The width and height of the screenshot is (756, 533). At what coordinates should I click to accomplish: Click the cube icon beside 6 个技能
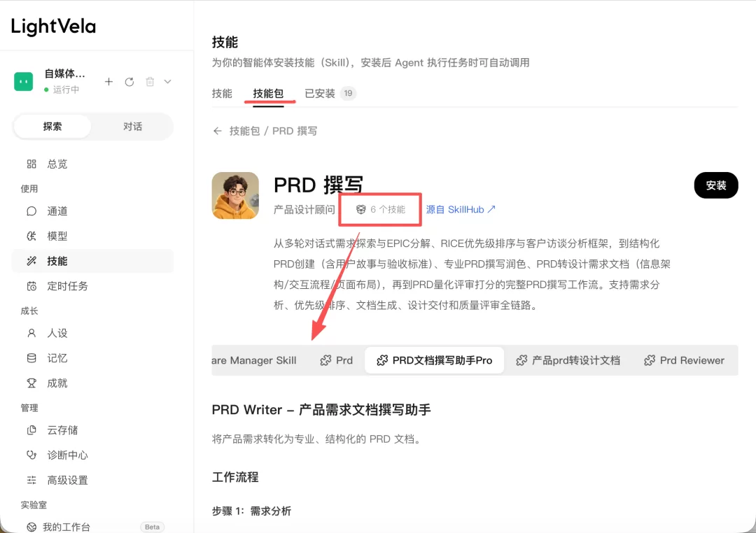(360, 210)
